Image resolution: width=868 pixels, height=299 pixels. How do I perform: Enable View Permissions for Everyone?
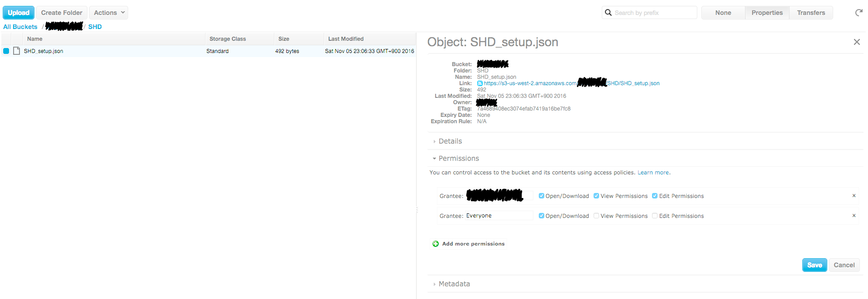pyautogui.click(x=596, y=216)
